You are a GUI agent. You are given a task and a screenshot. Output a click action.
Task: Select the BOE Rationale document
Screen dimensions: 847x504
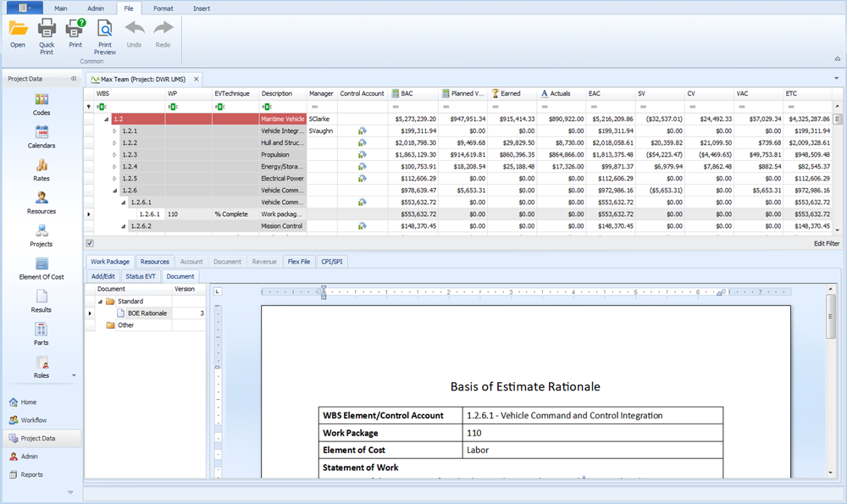147,313
